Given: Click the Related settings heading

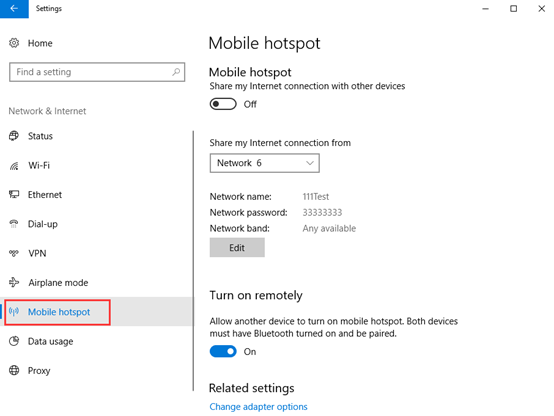Looking at the screenshot, I should point(252,388).
